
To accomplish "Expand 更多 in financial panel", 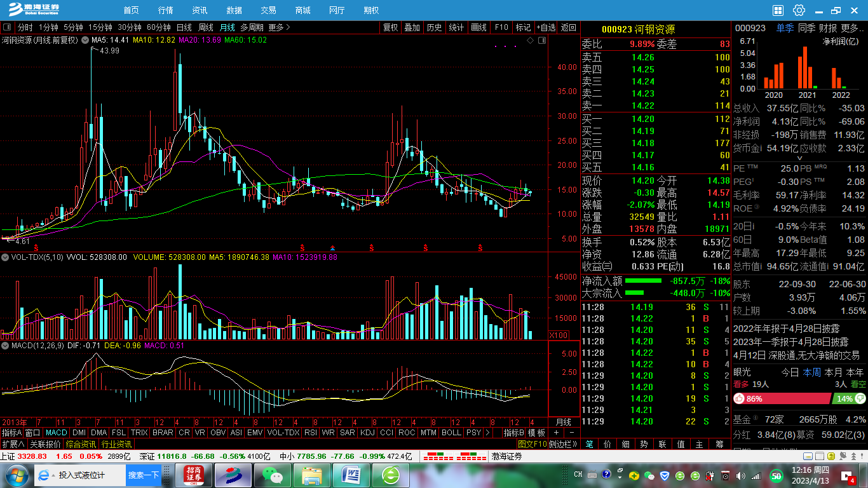I will click(852, 28).
